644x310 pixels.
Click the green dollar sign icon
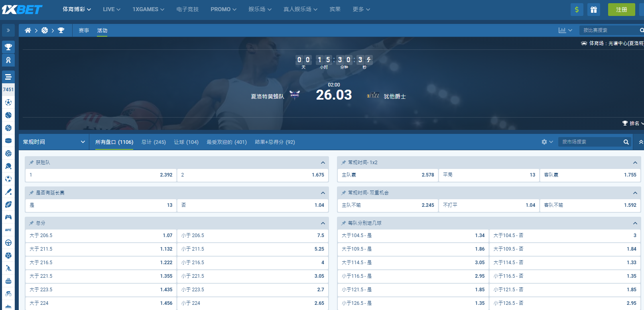pos(577,10)
